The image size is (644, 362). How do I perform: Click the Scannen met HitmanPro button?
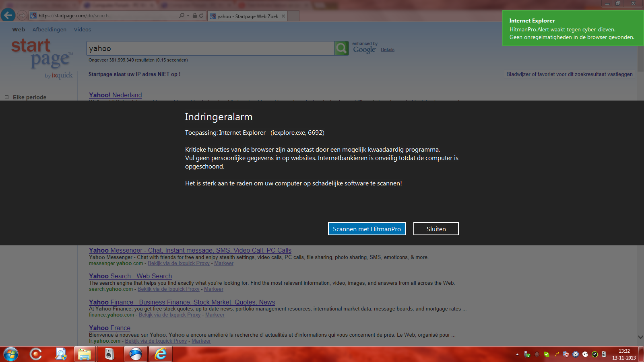pyautogui.click(x=367, y=229)
